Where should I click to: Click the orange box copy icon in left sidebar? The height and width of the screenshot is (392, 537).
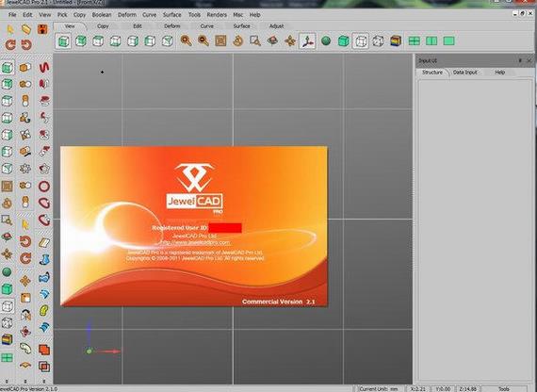[25, 67]
